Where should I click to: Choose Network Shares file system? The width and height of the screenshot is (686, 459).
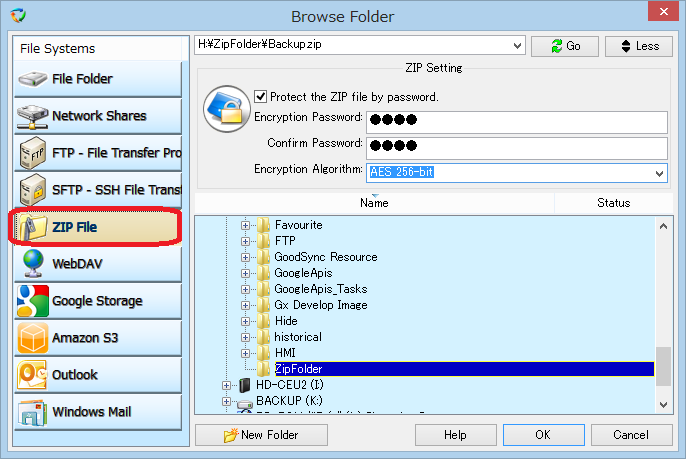(x=98, y=116)
